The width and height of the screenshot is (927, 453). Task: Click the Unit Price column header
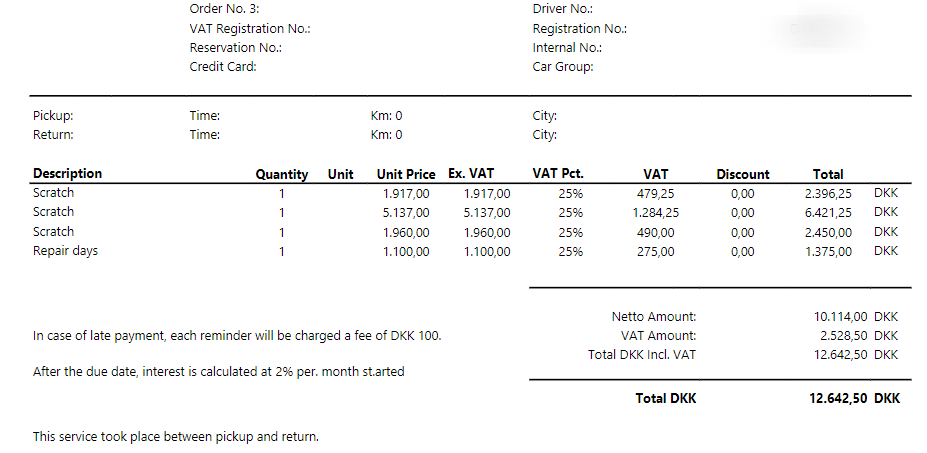click(x=406, y=174)
